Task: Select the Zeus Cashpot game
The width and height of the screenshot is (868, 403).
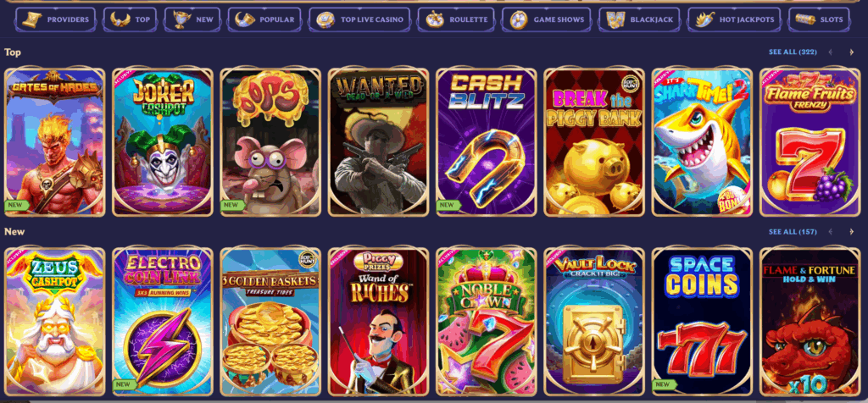Action: coord(54,322)
